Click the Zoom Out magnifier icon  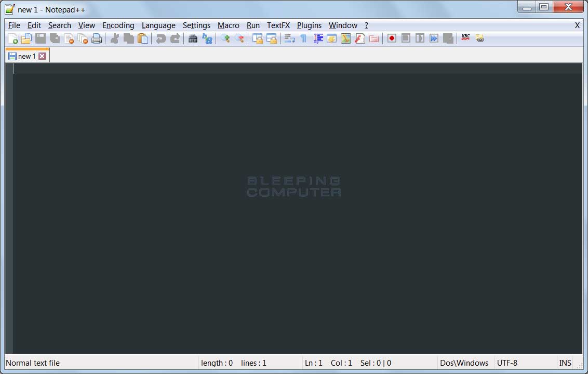[x=239, y=38]
